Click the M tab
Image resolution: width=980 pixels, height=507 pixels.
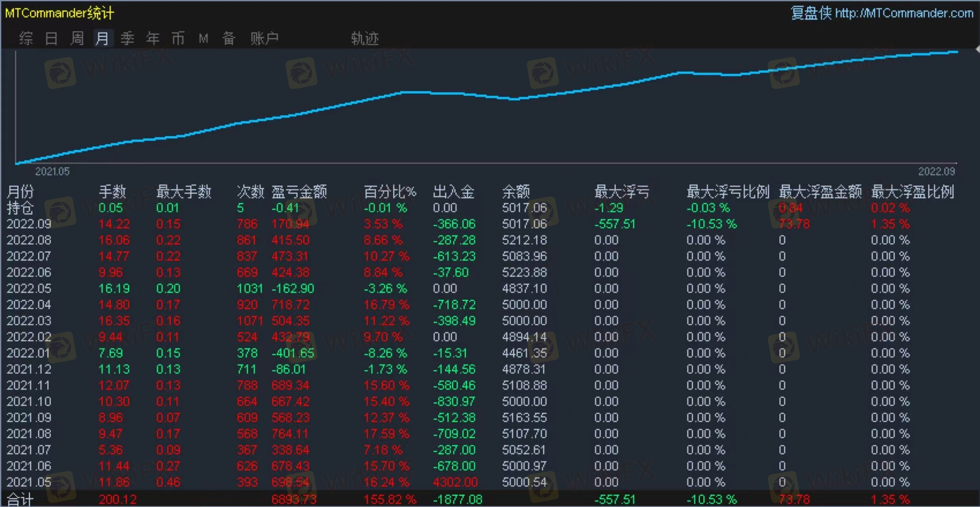click(x=203, y=38)
